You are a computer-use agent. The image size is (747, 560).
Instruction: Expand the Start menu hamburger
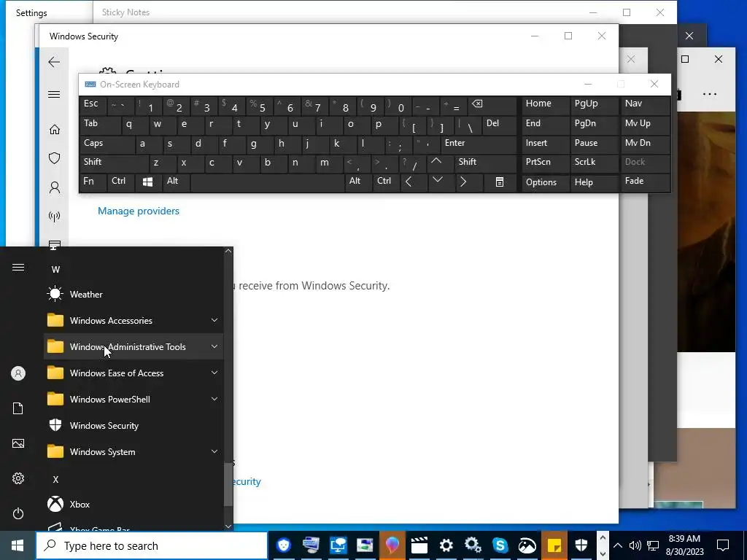pyautogui.click(x=18, y=267)
